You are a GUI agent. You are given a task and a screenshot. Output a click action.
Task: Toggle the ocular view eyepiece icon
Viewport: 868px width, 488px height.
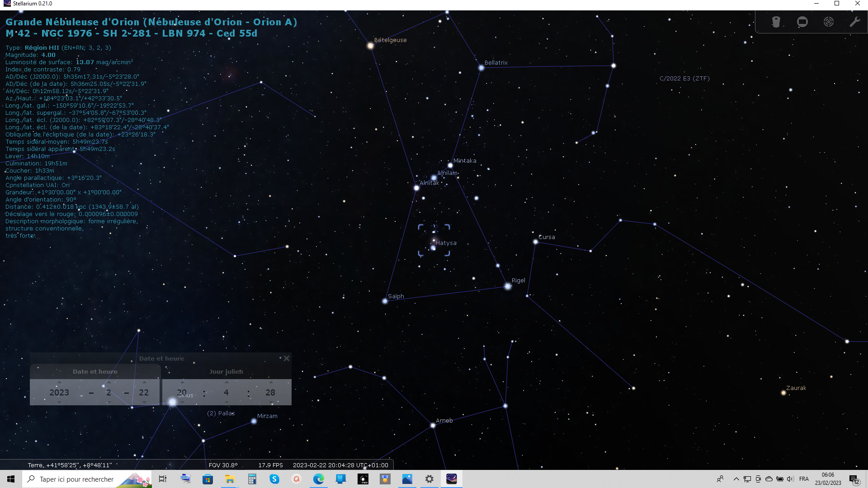[x=776, y=22]
